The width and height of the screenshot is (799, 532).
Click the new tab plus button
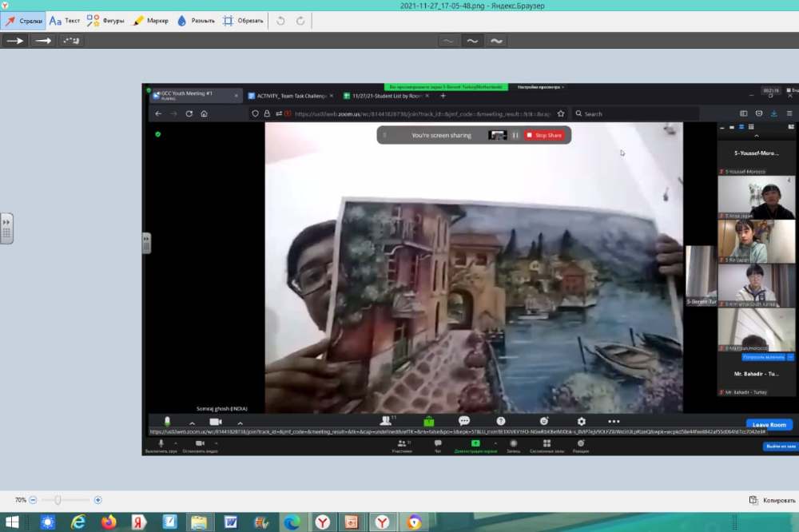click(443, 96)
